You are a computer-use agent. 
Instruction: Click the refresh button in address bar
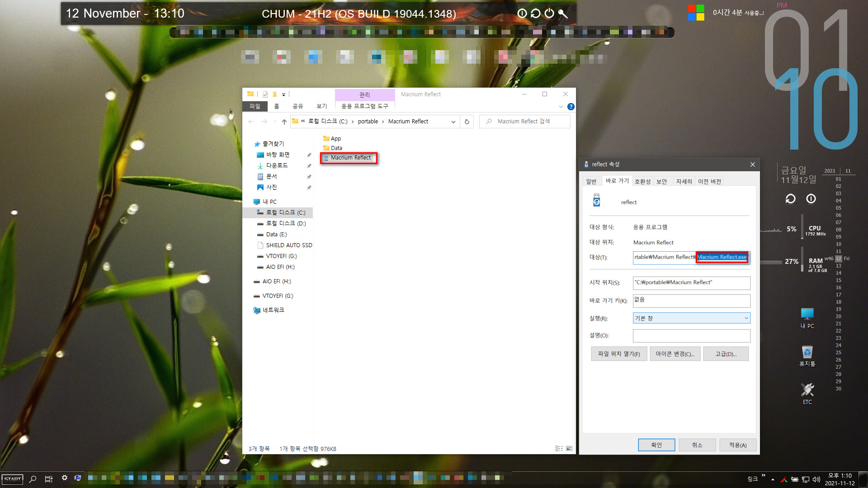tap(467, 122)
